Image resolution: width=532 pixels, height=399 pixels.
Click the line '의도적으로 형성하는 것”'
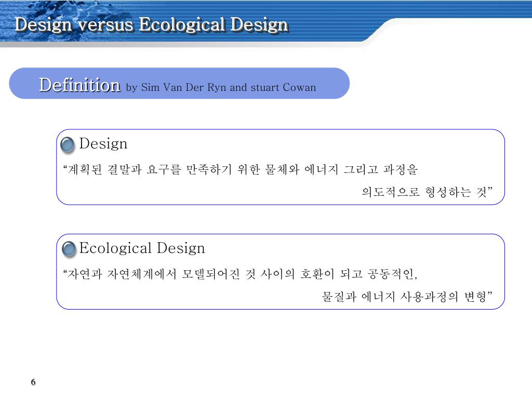[x=427, y=192]
